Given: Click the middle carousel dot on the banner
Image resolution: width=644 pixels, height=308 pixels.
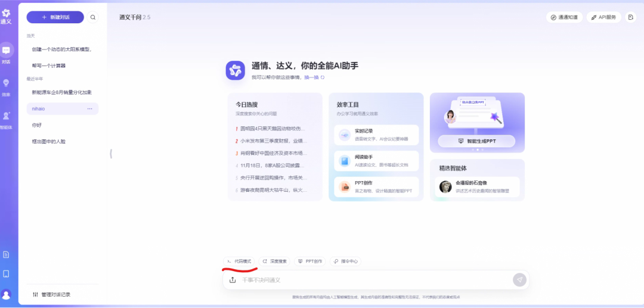Looking at the screenshot, I should click(x=477, y=150).
